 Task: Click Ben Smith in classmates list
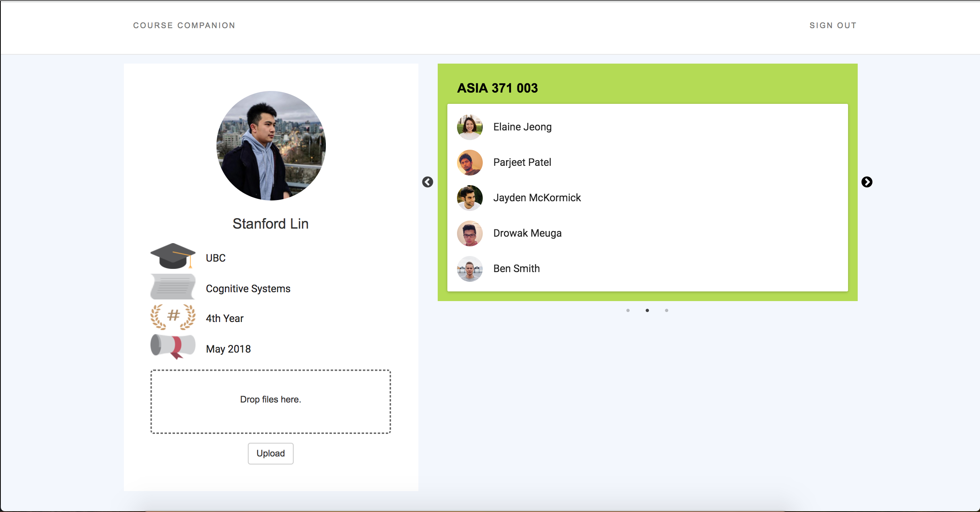point(517,268)
